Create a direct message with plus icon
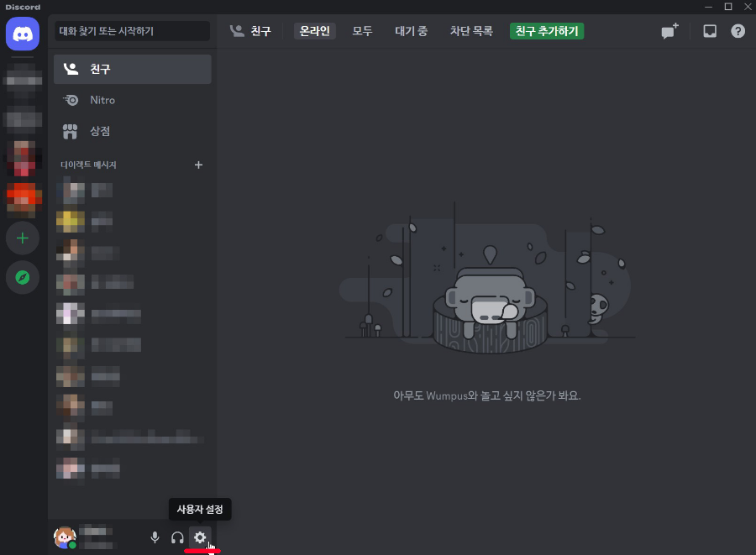 (198, 165)
